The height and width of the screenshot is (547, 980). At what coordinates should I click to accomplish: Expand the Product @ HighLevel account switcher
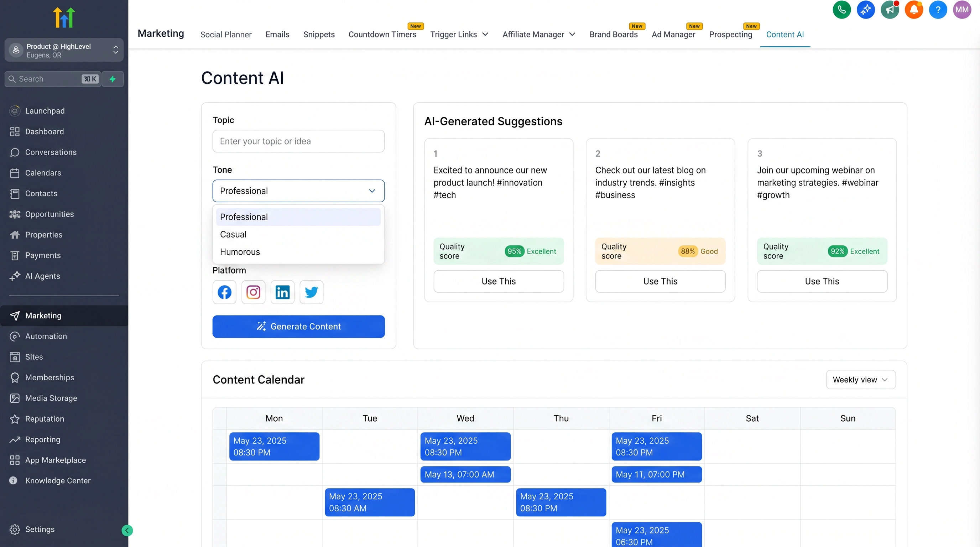[64, 50]
